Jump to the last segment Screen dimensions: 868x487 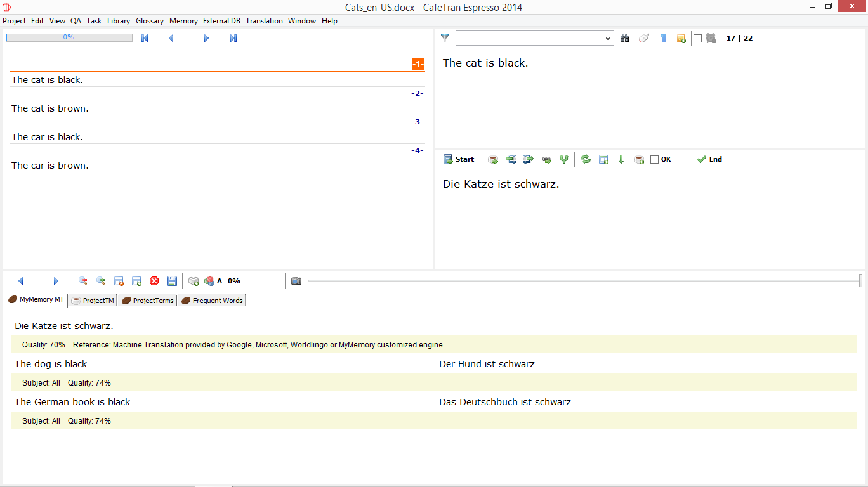click(x=233, y=39)
